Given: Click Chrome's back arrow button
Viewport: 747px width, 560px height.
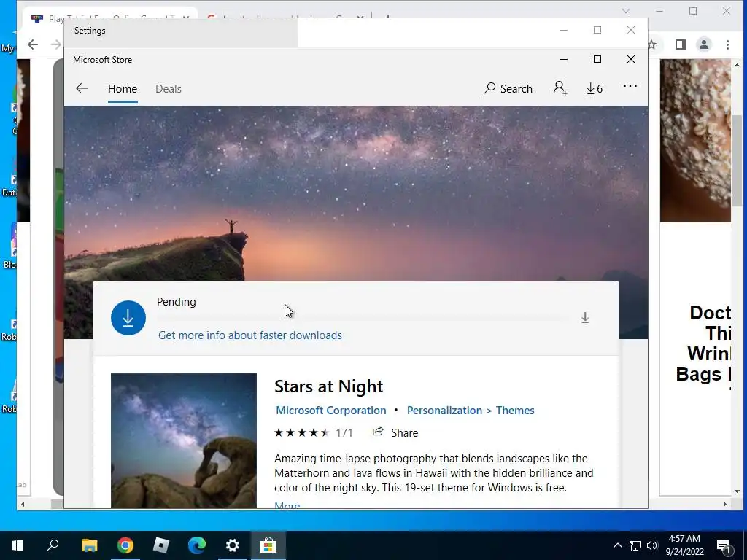Looking at the screenshot, I should [x=32, y=44].
